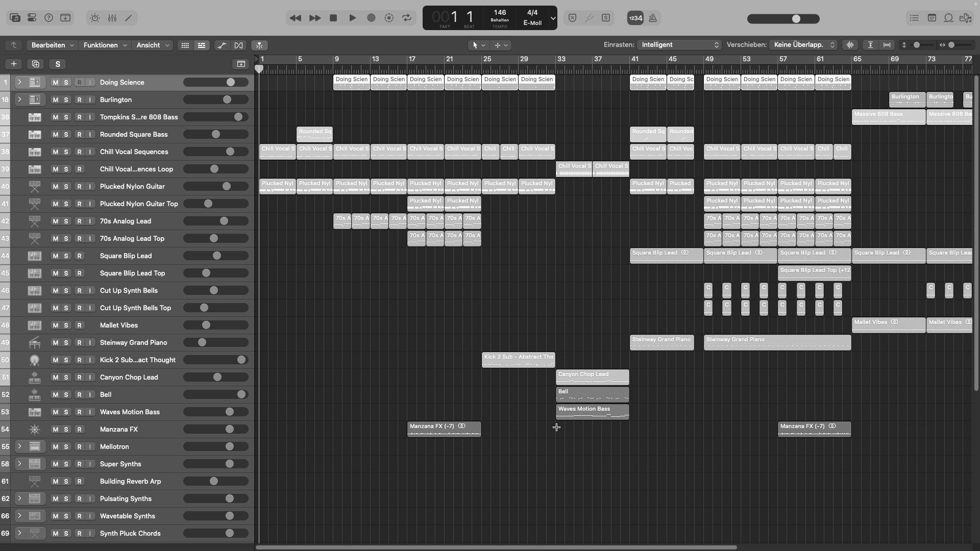Adjust the Canyon Chop Lead volume slider

217,378
